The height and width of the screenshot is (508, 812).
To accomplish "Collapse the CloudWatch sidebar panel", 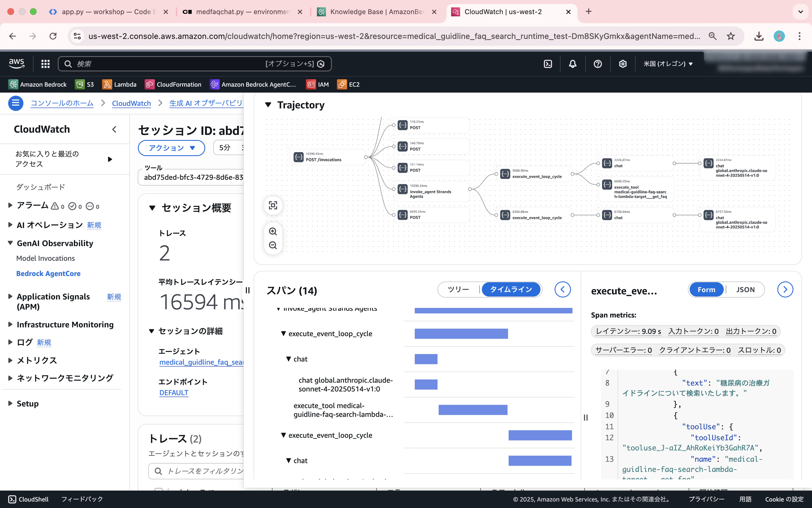I will (x=114, y=129).
